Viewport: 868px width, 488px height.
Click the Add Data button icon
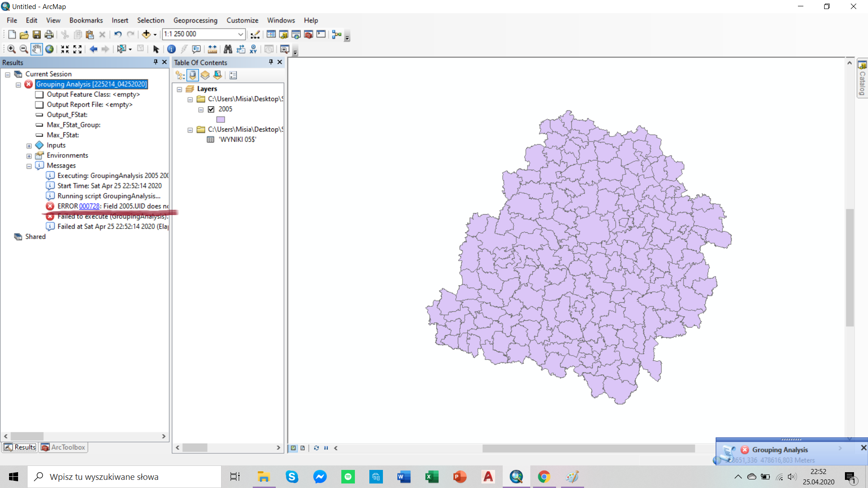click(147, 34)
